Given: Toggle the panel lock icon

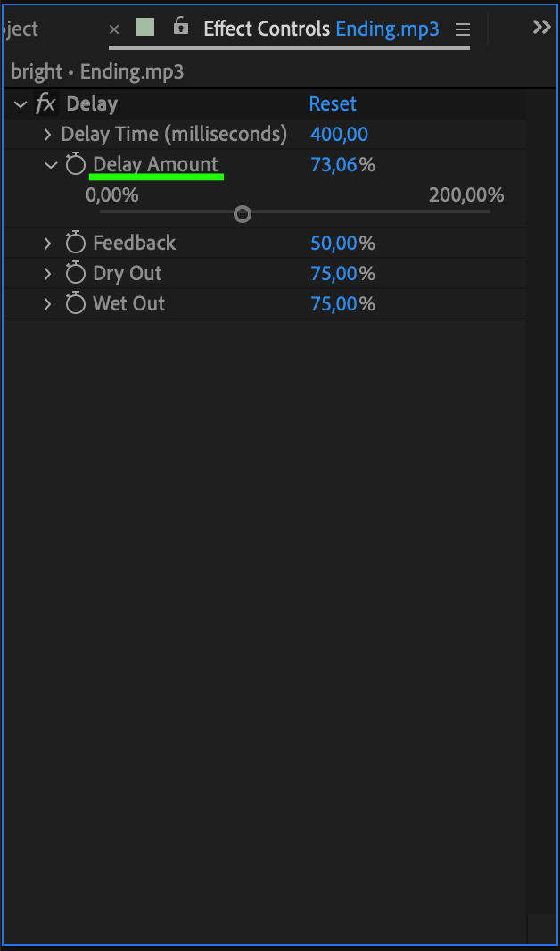Looking at the screenshot, I should tap(181, 27).
